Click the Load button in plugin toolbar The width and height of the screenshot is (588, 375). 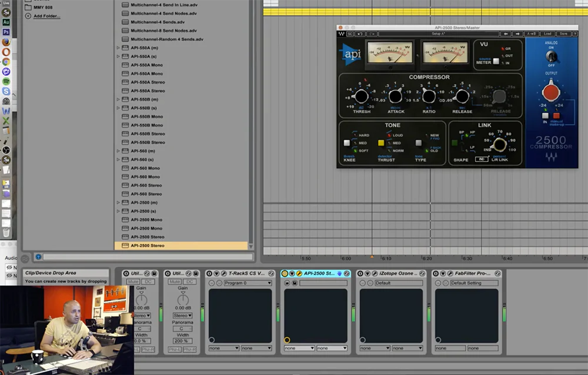[x=547, y=34]
